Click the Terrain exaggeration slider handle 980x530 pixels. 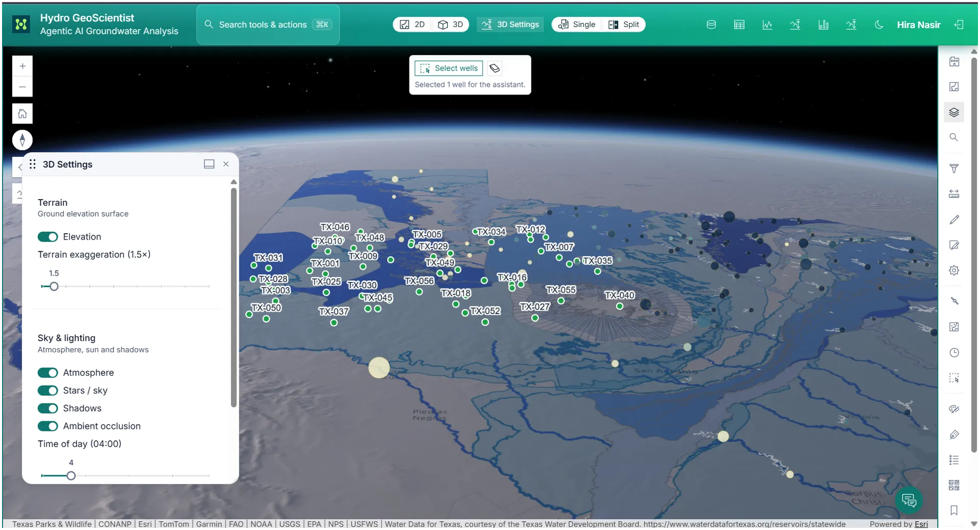54,286
